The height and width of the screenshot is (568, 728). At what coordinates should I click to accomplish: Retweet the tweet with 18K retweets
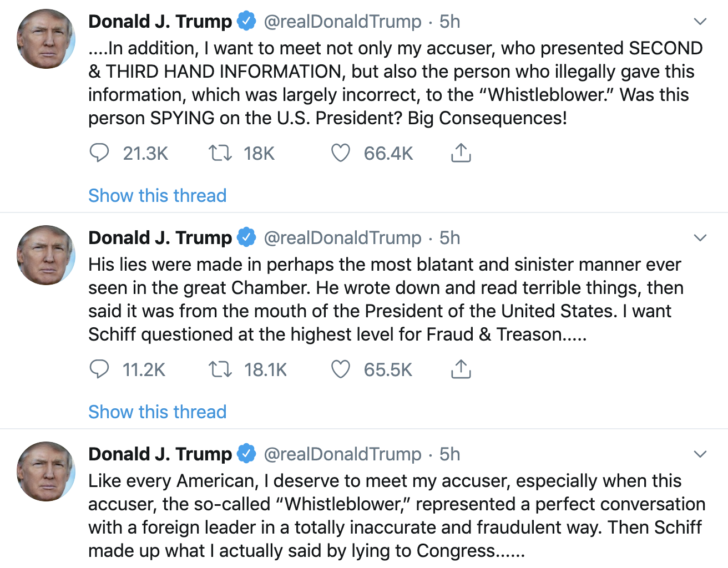click(220, 153)
